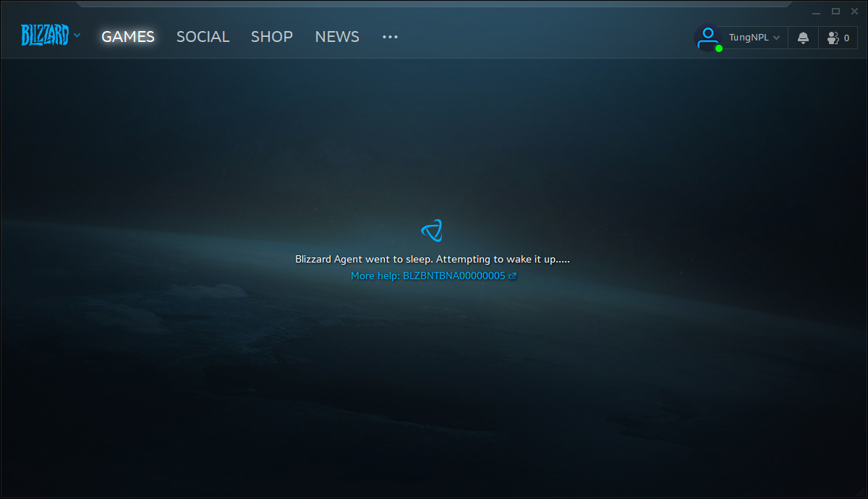Open More help BLZBNTBNA00000005 link
868x499 pixels.
[x=427, y=276]
